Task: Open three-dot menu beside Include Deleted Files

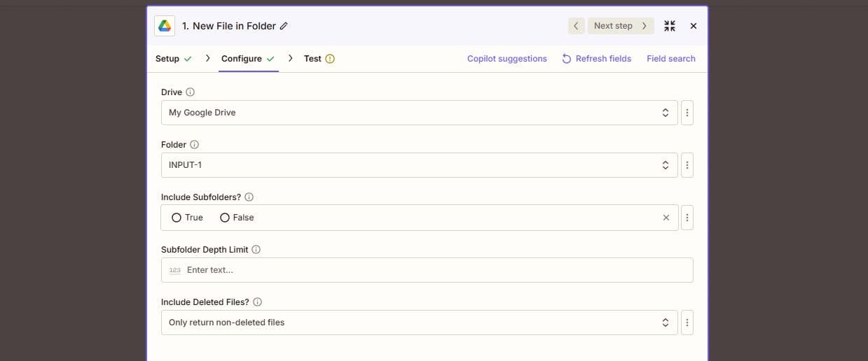Action: 687,323
